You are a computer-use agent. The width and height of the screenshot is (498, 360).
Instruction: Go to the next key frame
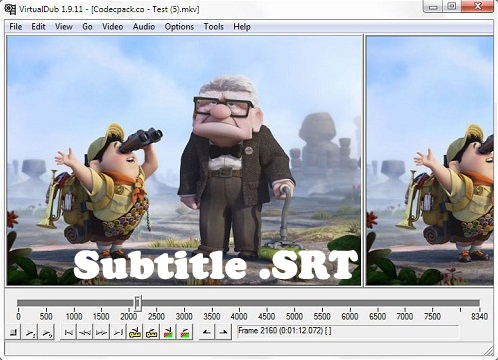[x=151, y=332]
